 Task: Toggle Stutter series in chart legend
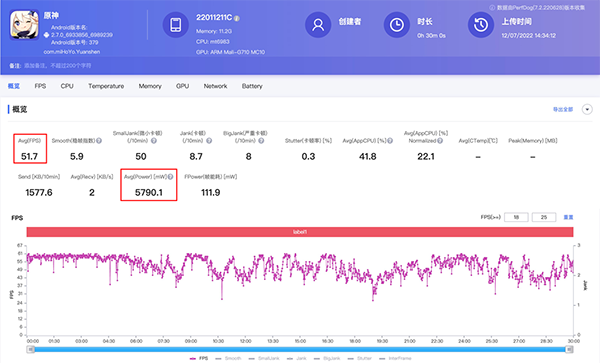[x=360, y=358]
